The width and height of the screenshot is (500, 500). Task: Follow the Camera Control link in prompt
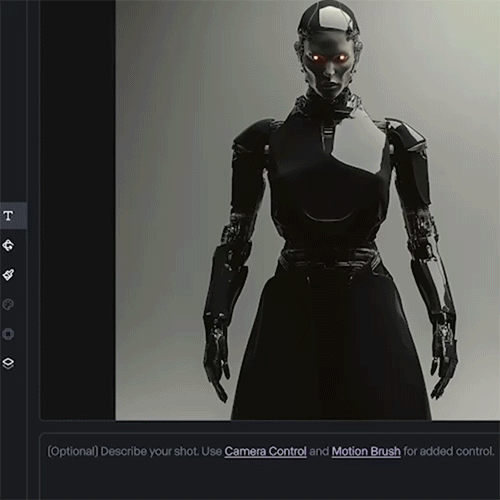265,451
